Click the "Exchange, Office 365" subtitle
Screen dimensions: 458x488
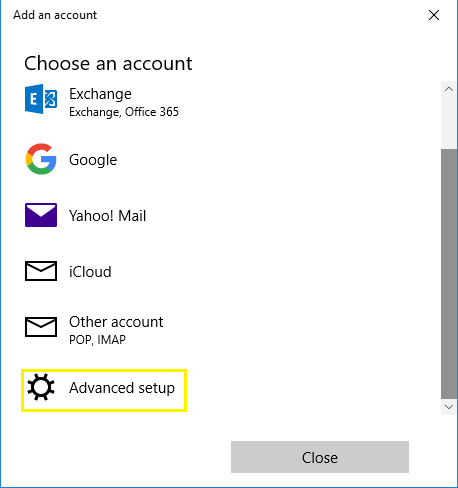coord(124,112)
